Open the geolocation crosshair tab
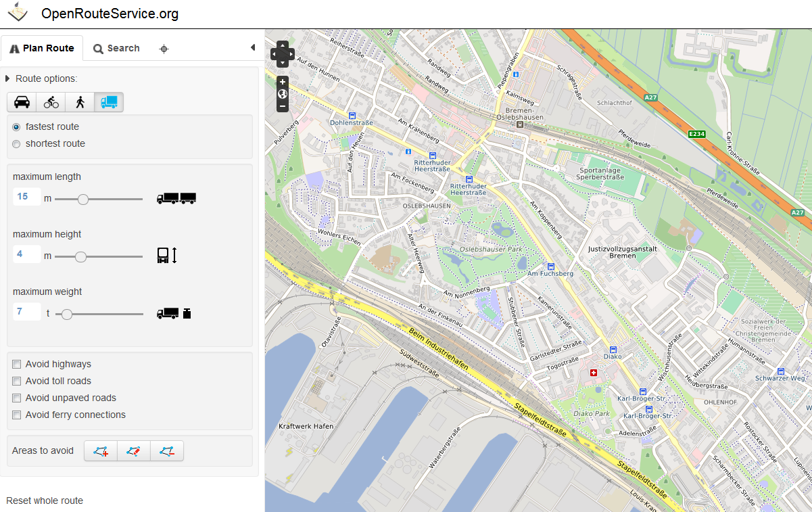 (x=163, y=49)
